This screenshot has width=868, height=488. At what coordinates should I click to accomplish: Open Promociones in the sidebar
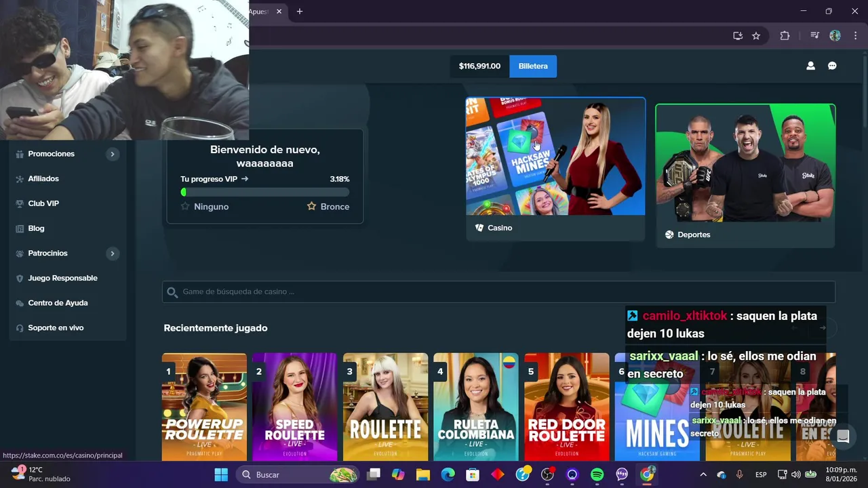pyautogui.click(x=52, y=154)
